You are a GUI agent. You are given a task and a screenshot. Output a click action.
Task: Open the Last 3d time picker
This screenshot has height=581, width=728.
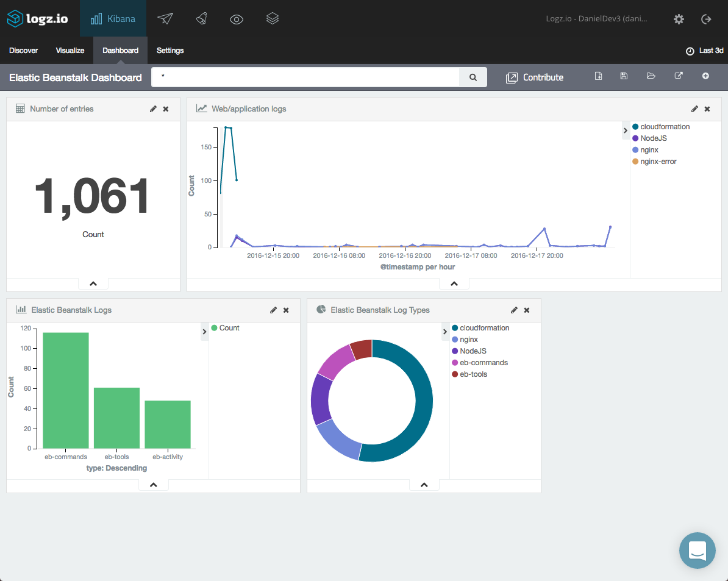[x=705, y=51]
